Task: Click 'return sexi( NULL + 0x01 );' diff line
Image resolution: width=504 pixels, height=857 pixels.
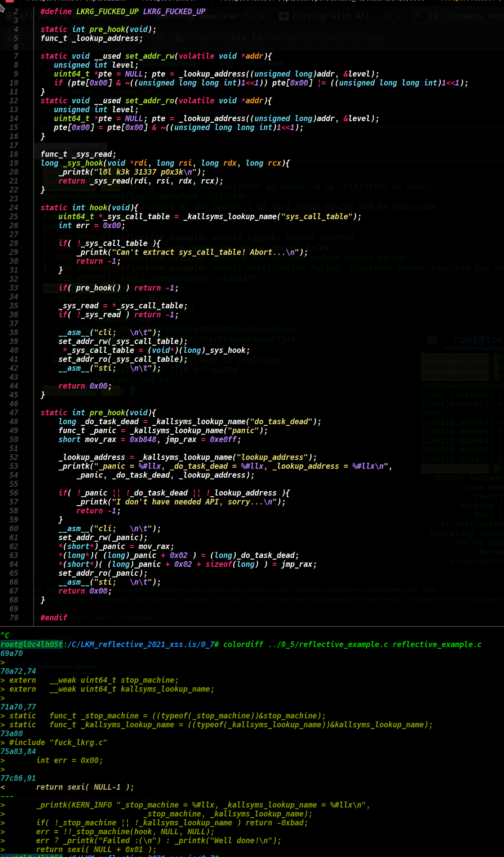Action: [x=96, y=849]
